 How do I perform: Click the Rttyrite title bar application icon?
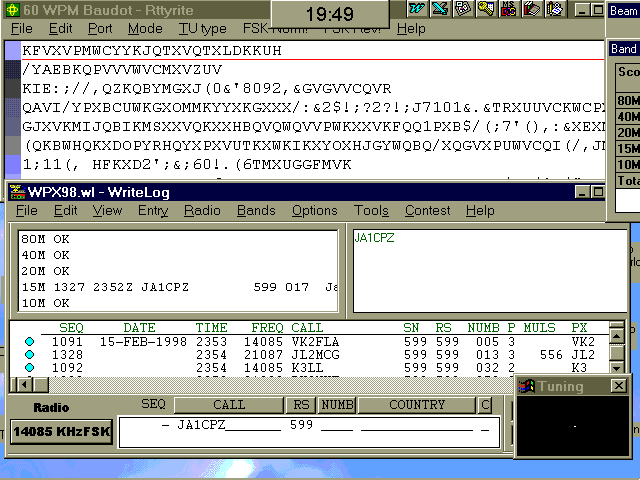(12, 10)
